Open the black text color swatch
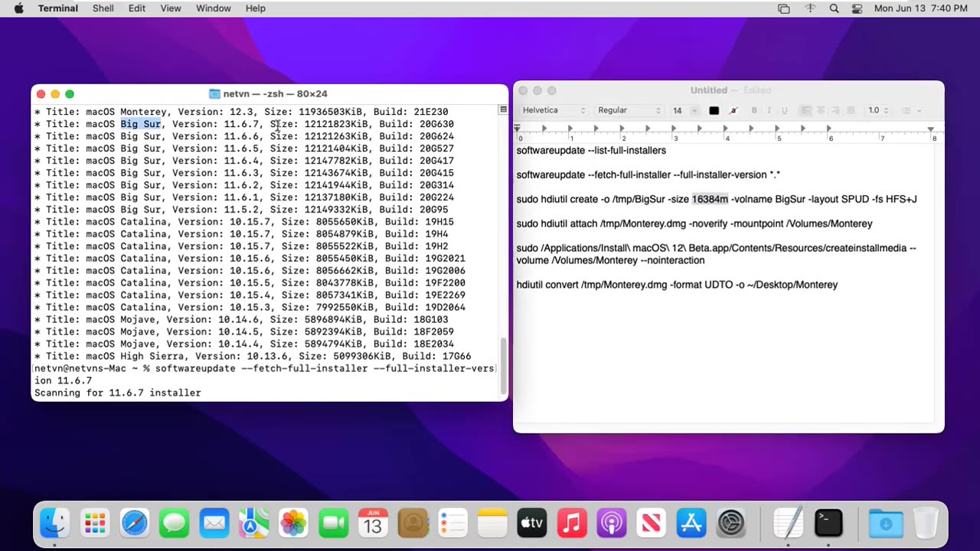This screenshot has height=551, width=980. coord(714,110)
